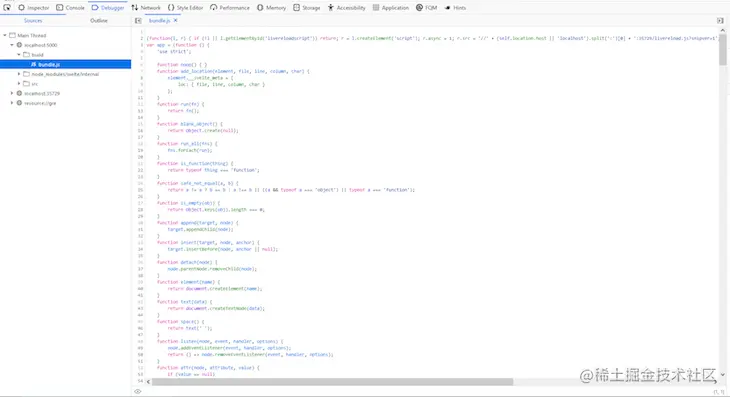This screenshot has height=397, width=730.
Task: Expand the src folder arrow
Action: (x=19, y=83)
